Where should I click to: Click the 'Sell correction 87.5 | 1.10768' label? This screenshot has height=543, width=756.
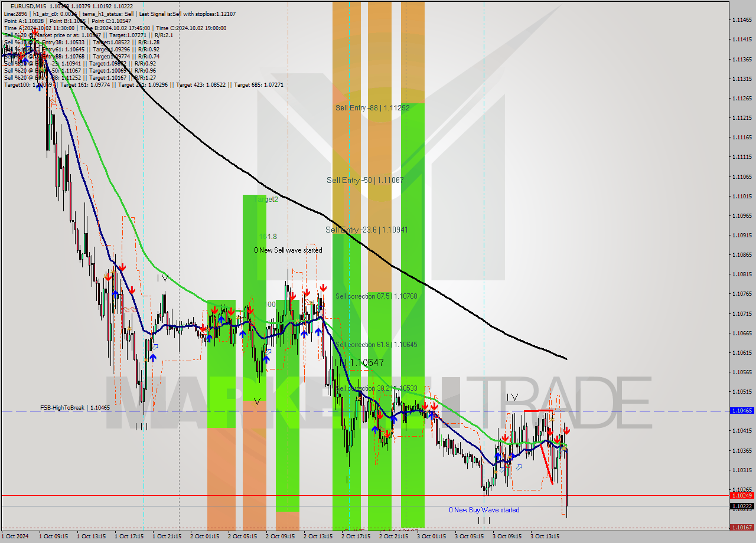tap(376, 296)
